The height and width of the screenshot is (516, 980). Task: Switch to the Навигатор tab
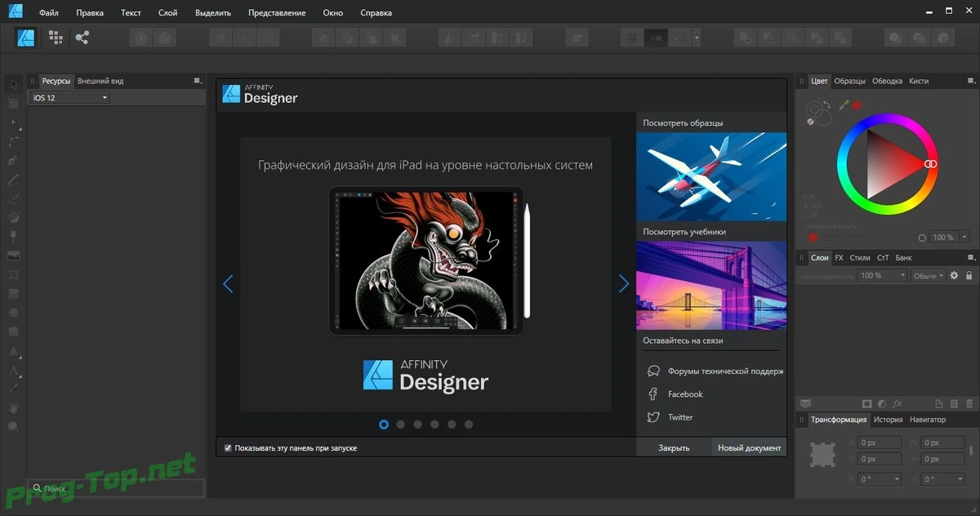pyautogui.click(x=928, y=420)
